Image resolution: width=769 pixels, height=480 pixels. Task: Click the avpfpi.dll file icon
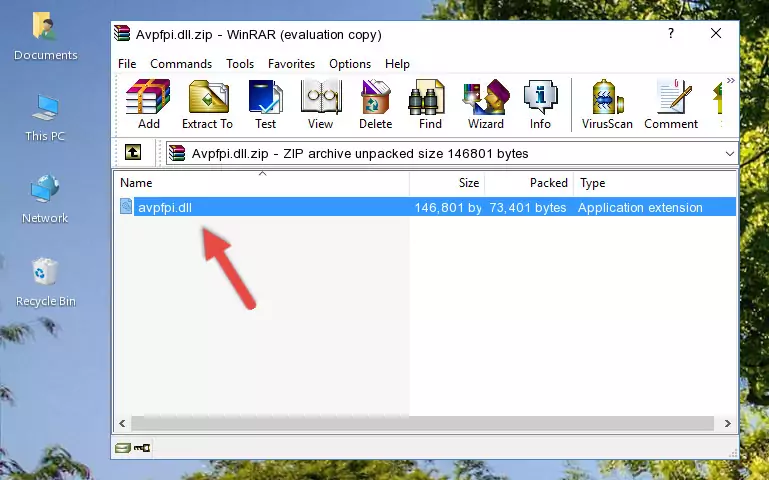point(126,206)
